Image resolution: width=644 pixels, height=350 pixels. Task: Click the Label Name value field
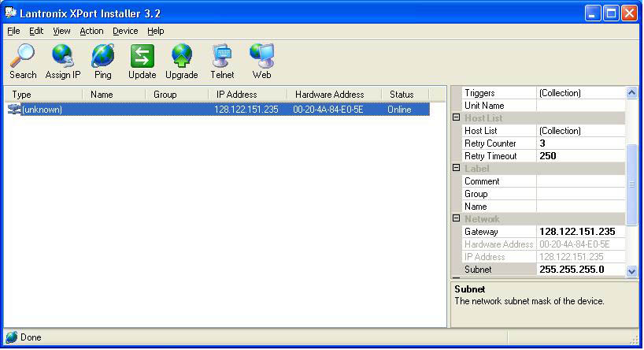click(581, 207)
